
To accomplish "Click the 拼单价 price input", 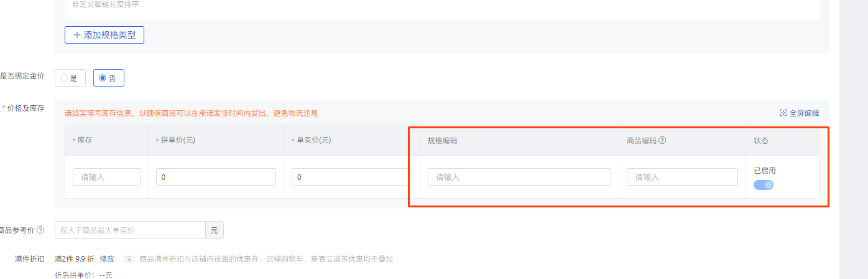I will point(216,177).
